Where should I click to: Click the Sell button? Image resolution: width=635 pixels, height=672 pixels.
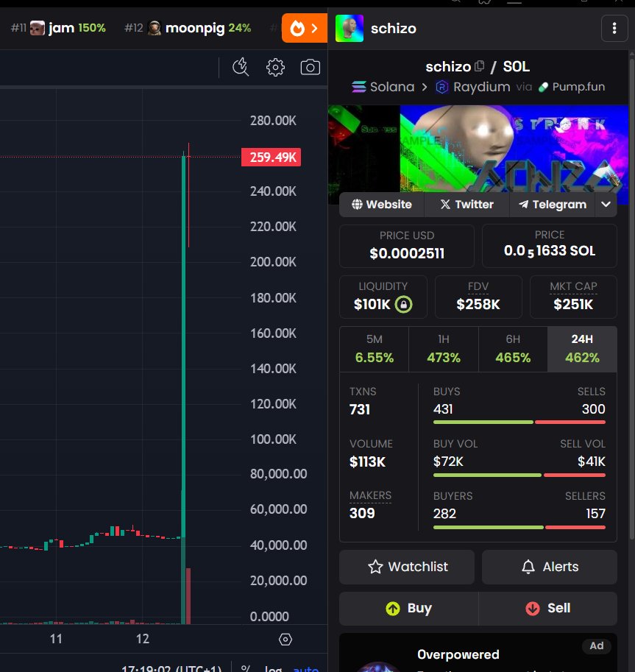(547, 608)
